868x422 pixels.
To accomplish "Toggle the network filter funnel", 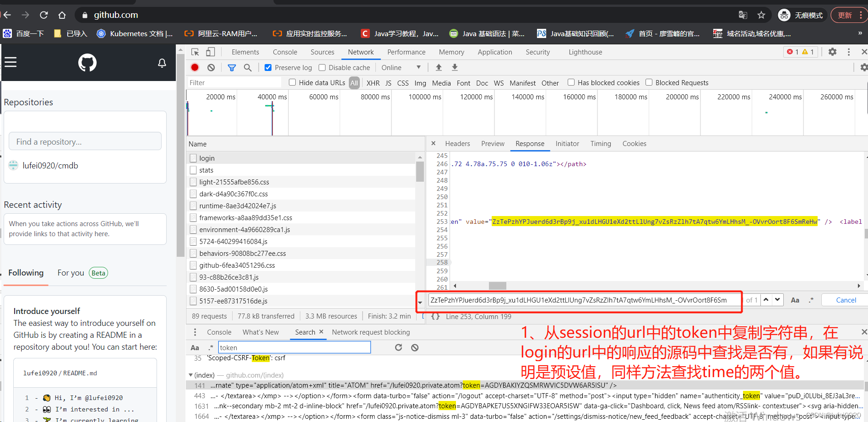I will point(232,67).
